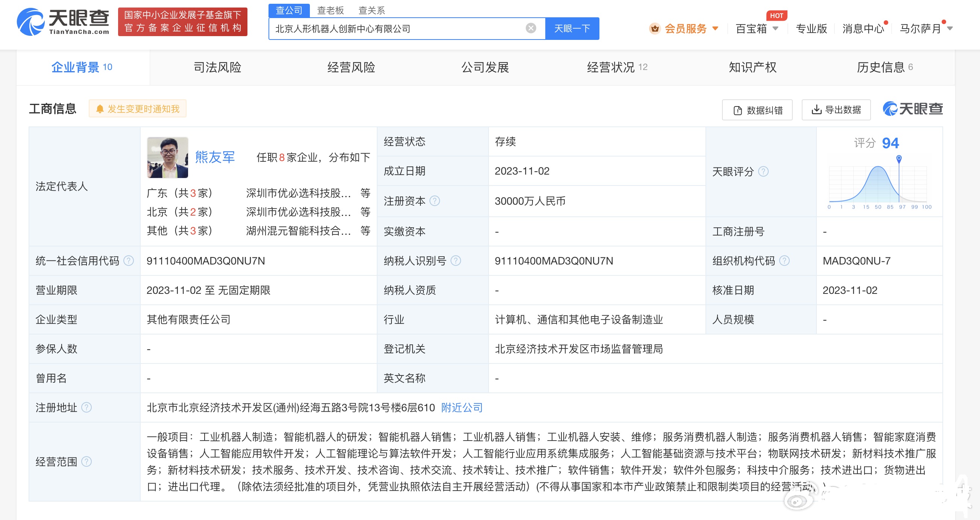980x520 pixels.
Task: Click score marker on 天眼评分 chart
Action: click(899, 158)
